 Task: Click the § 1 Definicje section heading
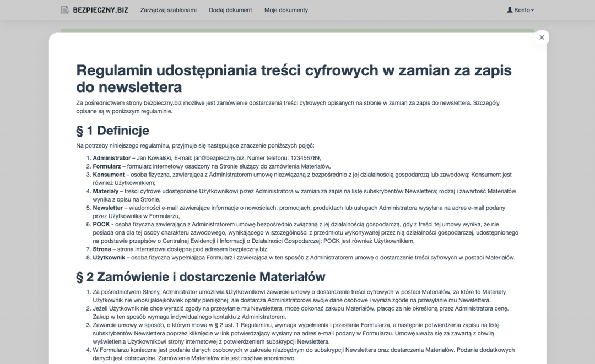112,131
